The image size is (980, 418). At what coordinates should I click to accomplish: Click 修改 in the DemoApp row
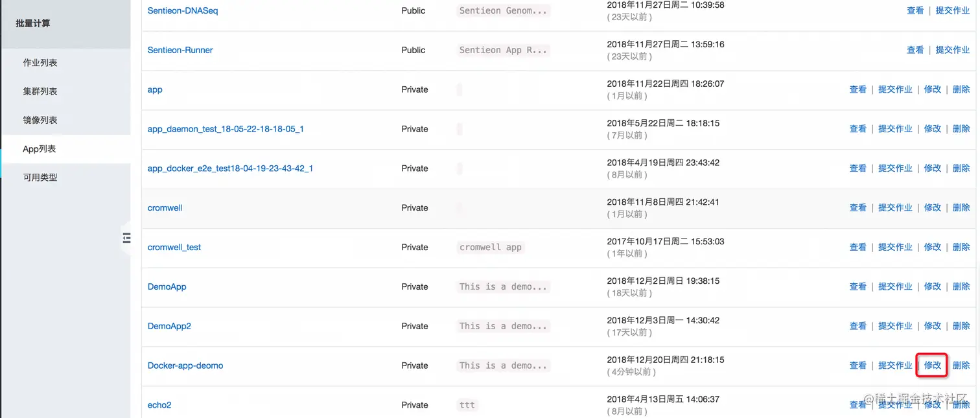933,286
